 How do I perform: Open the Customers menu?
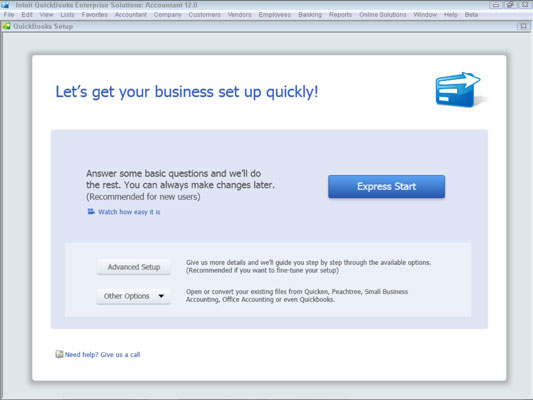tap(204, 15)
